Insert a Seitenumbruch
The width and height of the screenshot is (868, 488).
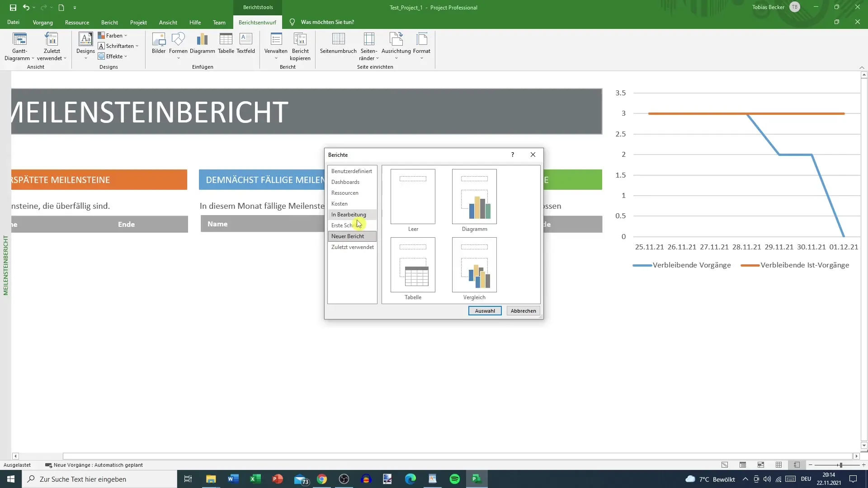pos(338,43)
